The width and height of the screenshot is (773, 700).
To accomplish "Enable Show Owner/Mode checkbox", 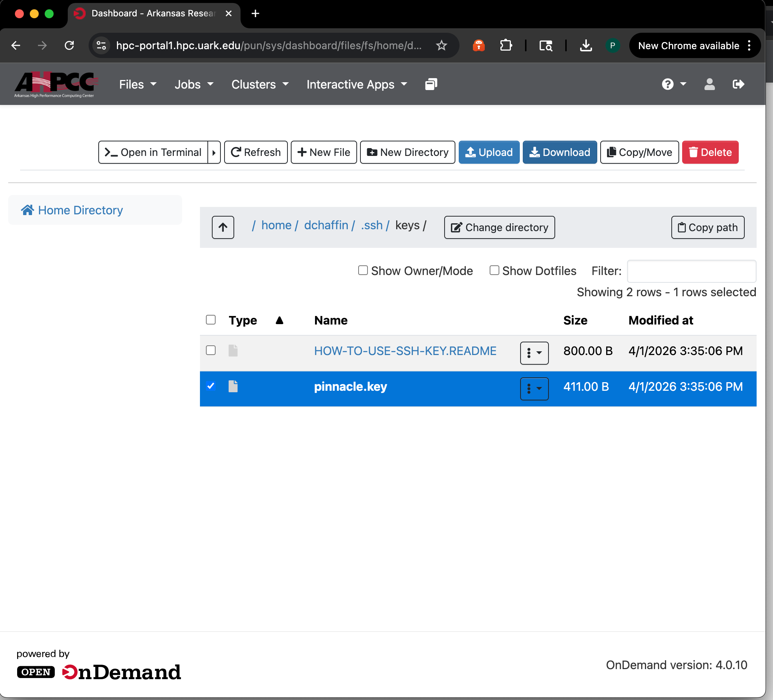I will [x=363, y=270].
